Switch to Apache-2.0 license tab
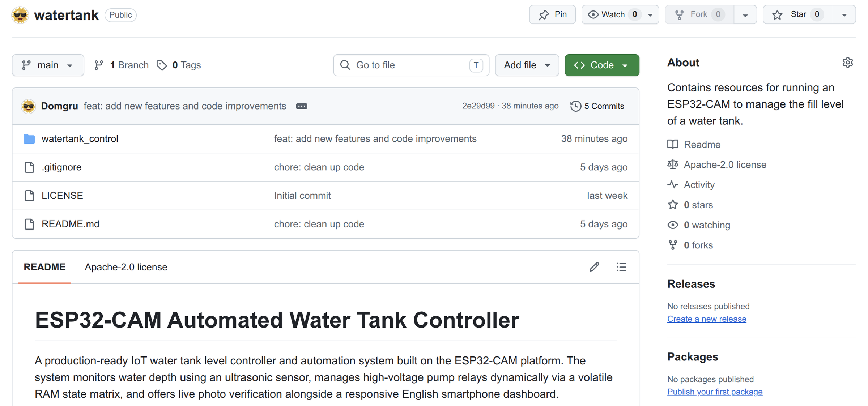This screenshot has width=868, height=406. (x=126, y=267)
